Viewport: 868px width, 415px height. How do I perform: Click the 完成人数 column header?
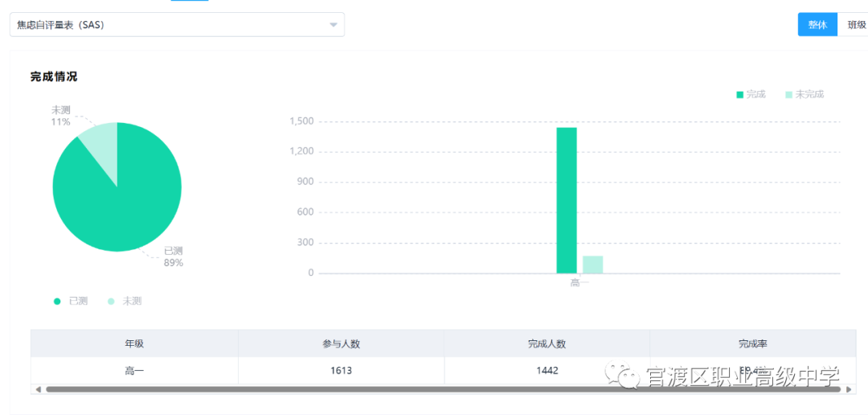tap(547, 343)
